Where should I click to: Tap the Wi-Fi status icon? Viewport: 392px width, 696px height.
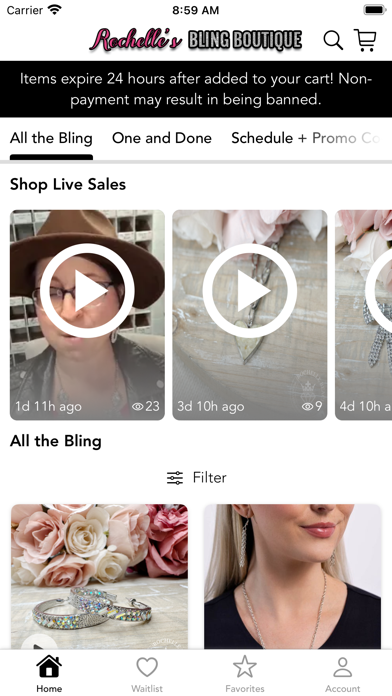55,10
